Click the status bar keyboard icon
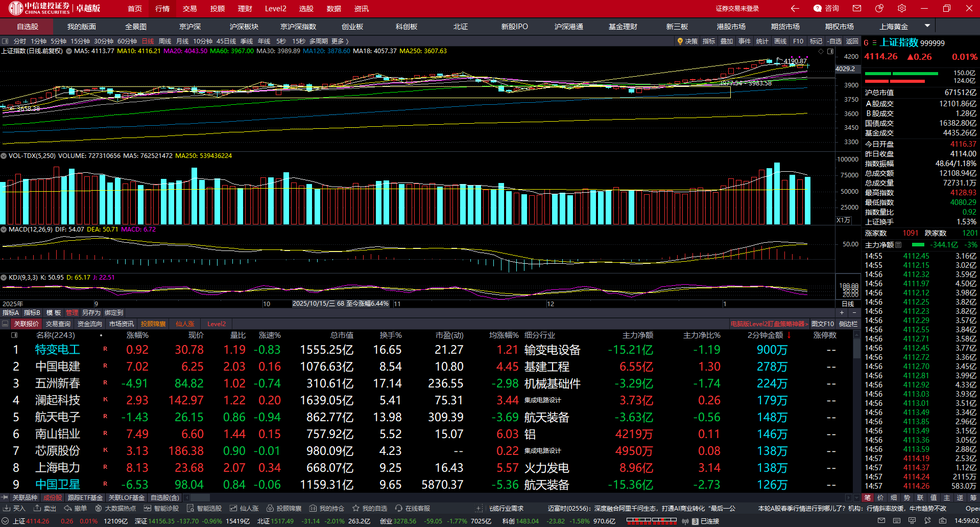Screen dimensions: 980x527 click(x=897, y=521)
